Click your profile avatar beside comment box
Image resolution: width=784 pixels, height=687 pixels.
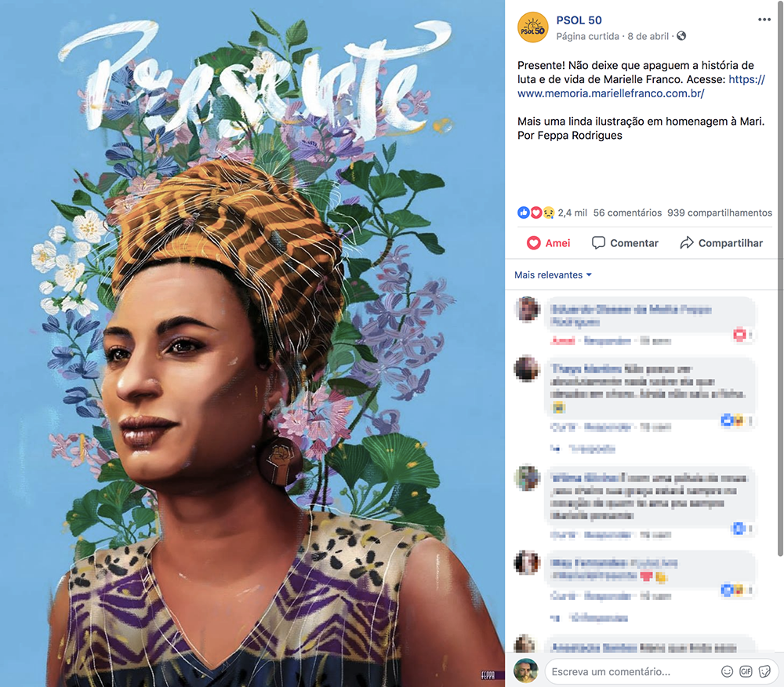click(x=525, y=671)
